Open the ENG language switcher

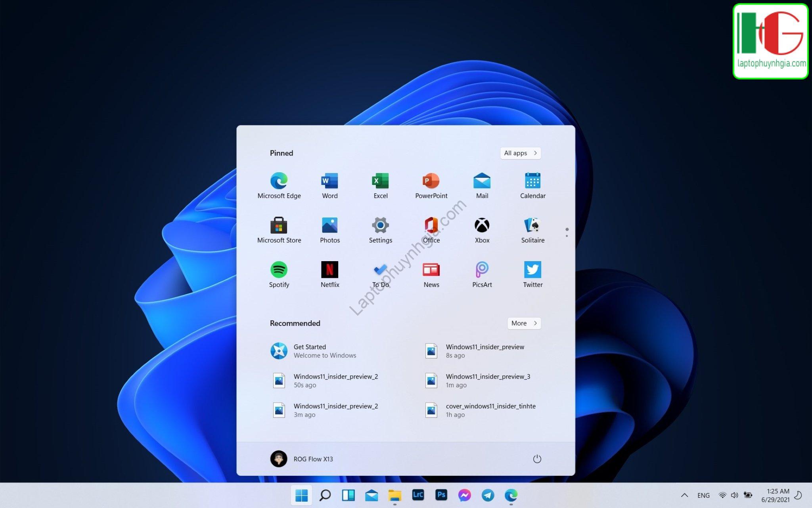(x=703, y=495)
